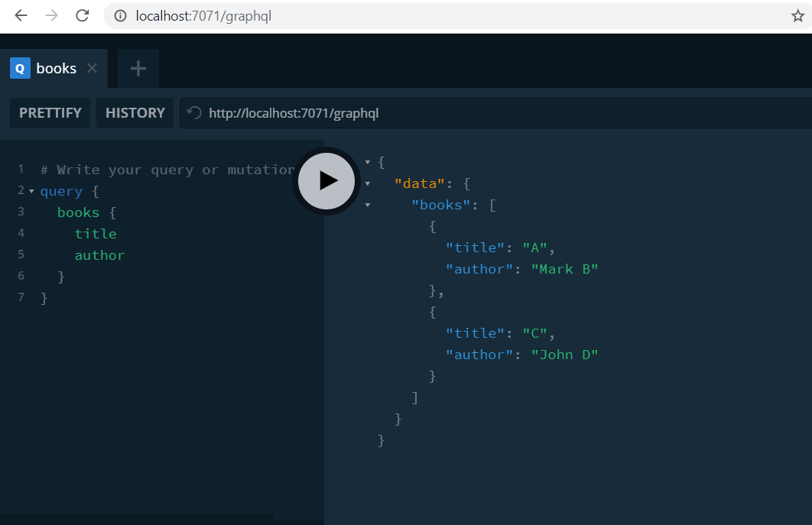The width and height of the screenshot is (812, 525).
Task: Reset endpoint with the undo arrow icon
Action: (195, 113)
